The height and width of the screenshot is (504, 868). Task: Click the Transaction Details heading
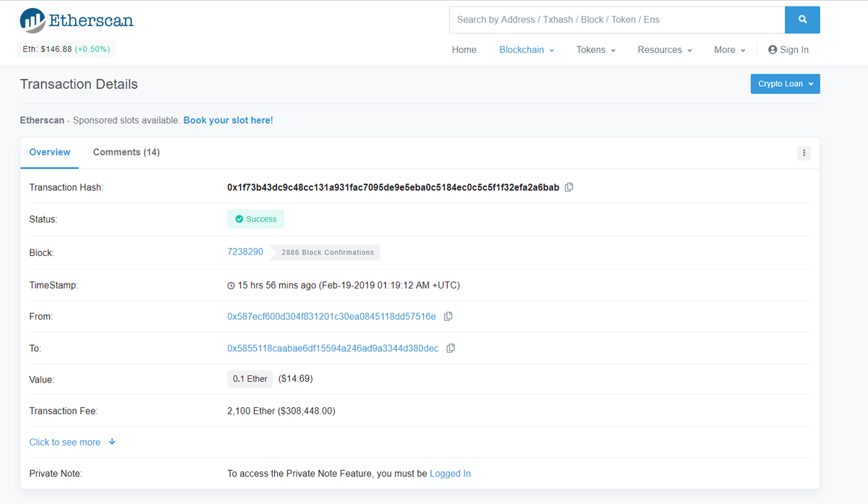pos(79,84)
